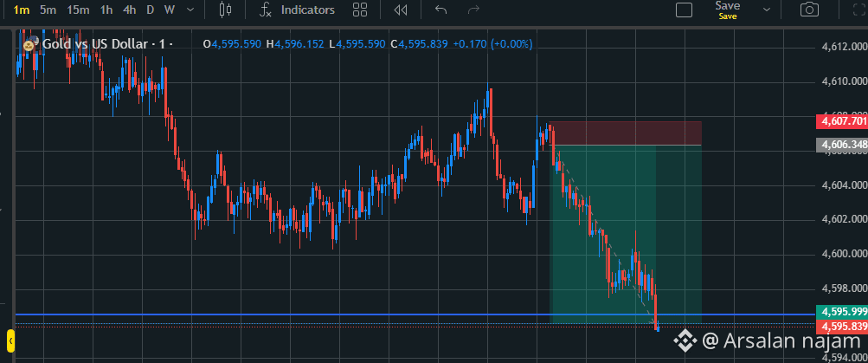This screenshot has width=868, height=363.
Task: Switch to the Weekly (W) timeframe
Action: click(x=170, y=10)
